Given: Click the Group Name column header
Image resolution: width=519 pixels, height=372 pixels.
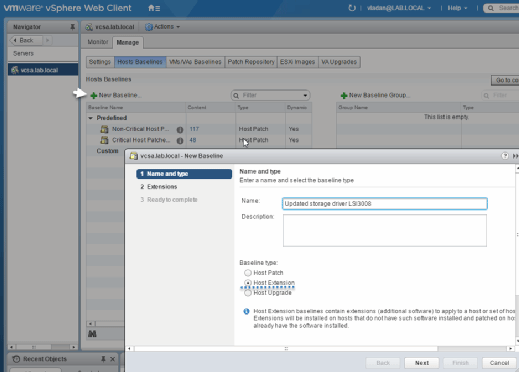Looking at the screenshot, I should click(398, 107).
